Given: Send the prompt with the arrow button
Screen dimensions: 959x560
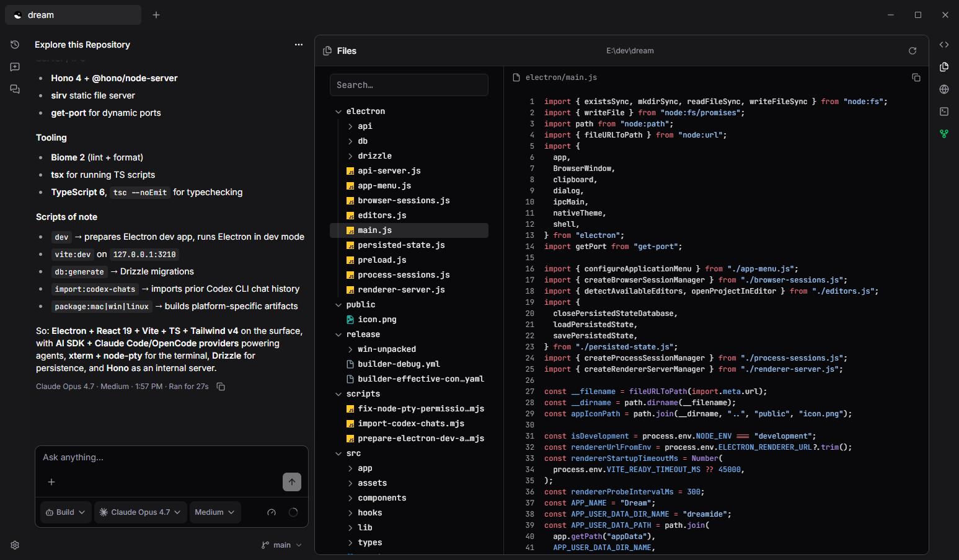Looking at the screenshot, I should coord(292,482).
